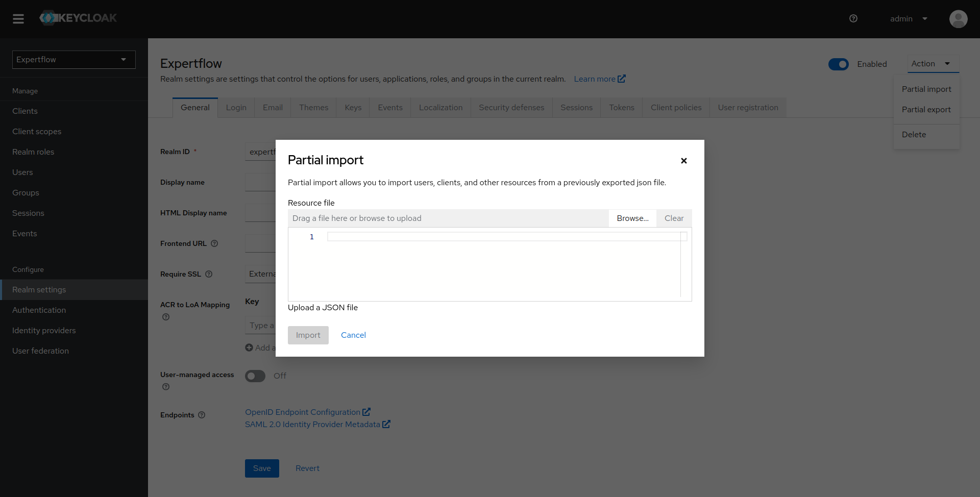The height and width of the screenshot is (497, 980).
Task: Click the help icon below User-managed access
Action: [165, 387]
